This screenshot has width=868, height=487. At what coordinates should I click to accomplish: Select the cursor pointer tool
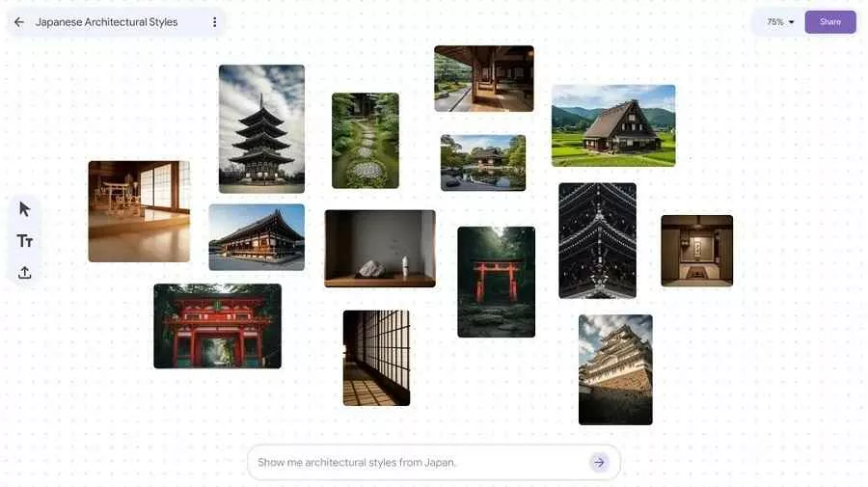(25, 209)
